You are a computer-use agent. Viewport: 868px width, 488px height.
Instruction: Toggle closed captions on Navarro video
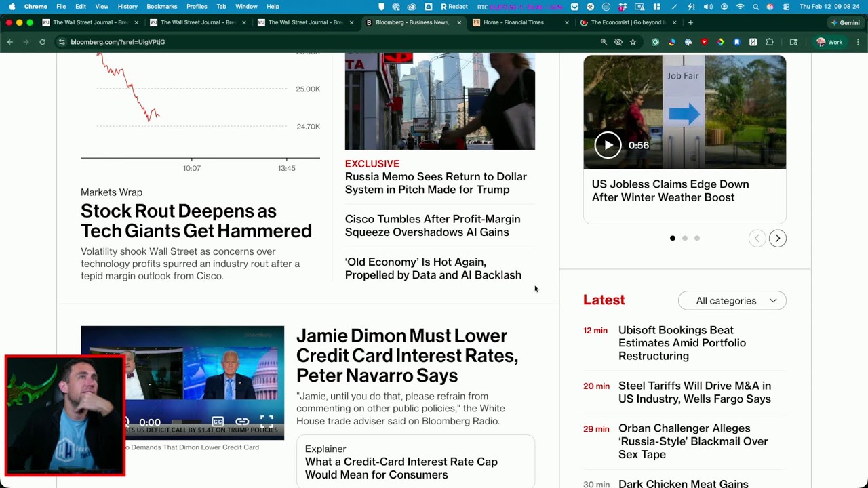tap(218, 422)
